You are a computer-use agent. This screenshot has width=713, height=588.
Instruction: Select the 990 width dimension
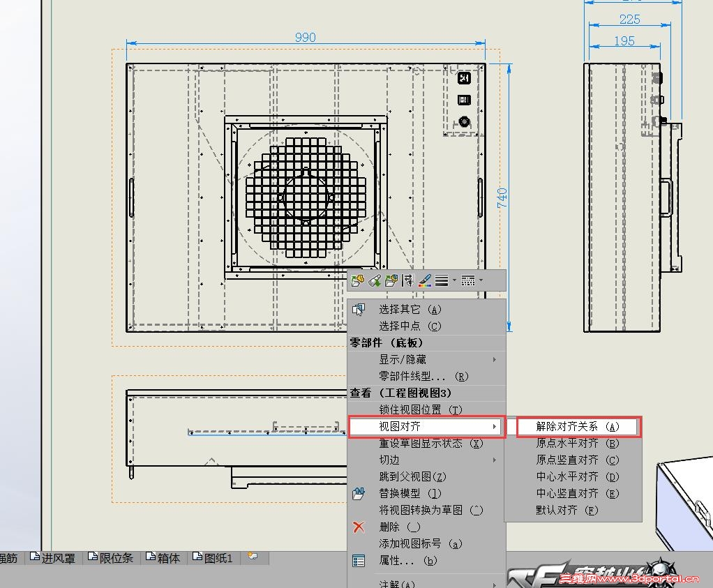(306, 37)
